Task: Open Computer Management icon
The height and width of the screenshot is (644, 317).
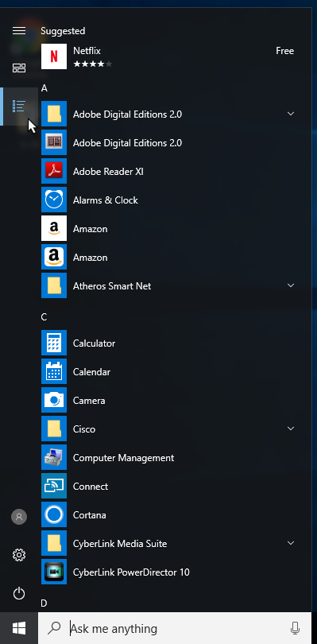Action: pos(54,457)
